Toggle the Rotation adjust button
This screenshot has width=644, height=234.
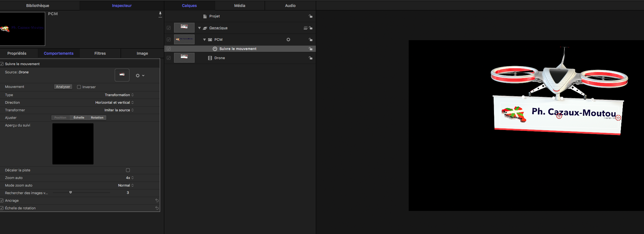coord(97,118)
